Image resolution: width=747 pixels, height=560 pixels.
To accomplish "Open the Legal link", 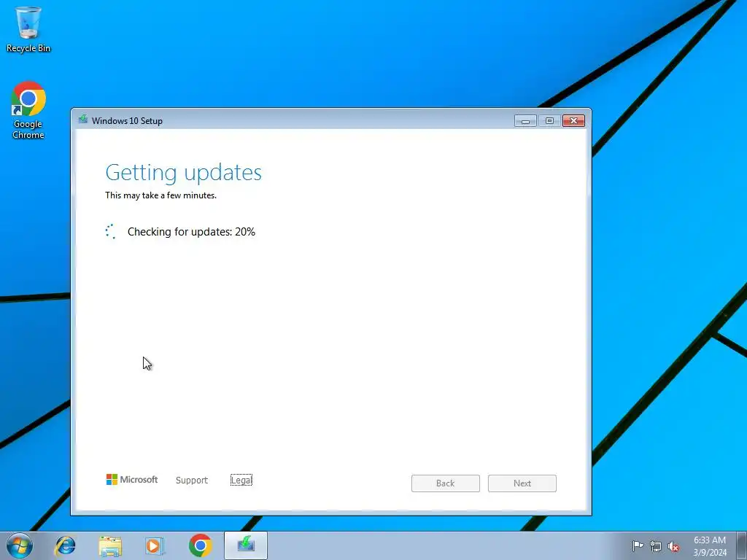I will pos(241,480).
